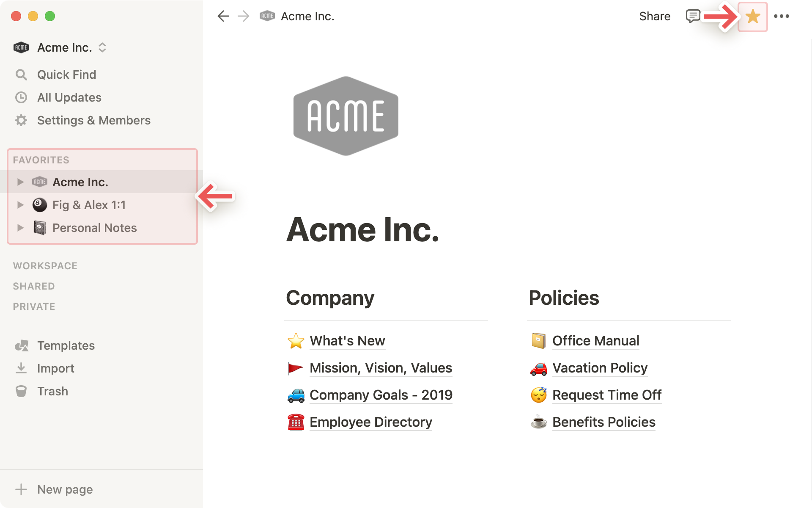
Task: Select Templates in sidebar
Action: pyautogui.click(x=66, y=345)
